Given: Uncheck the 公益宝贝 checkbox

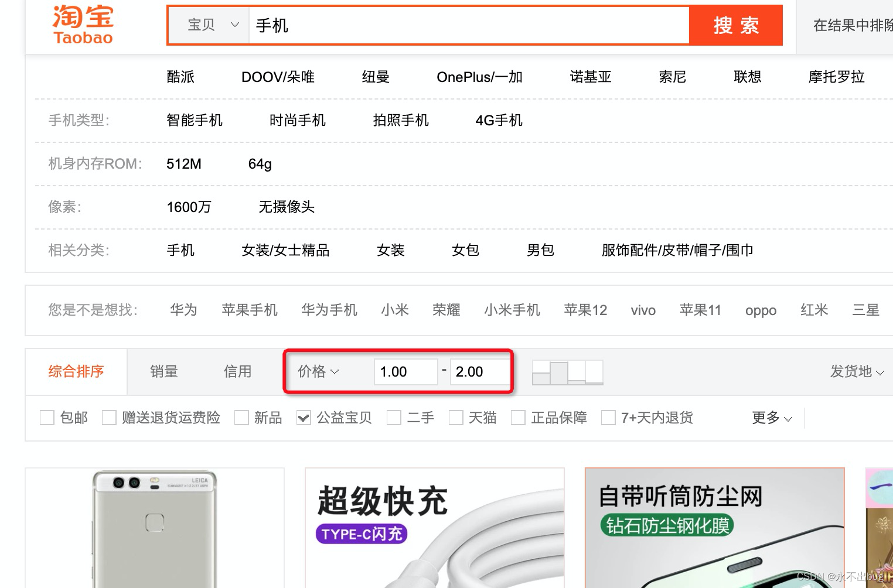Looking at the screenshot, I should tap(304, 418).
